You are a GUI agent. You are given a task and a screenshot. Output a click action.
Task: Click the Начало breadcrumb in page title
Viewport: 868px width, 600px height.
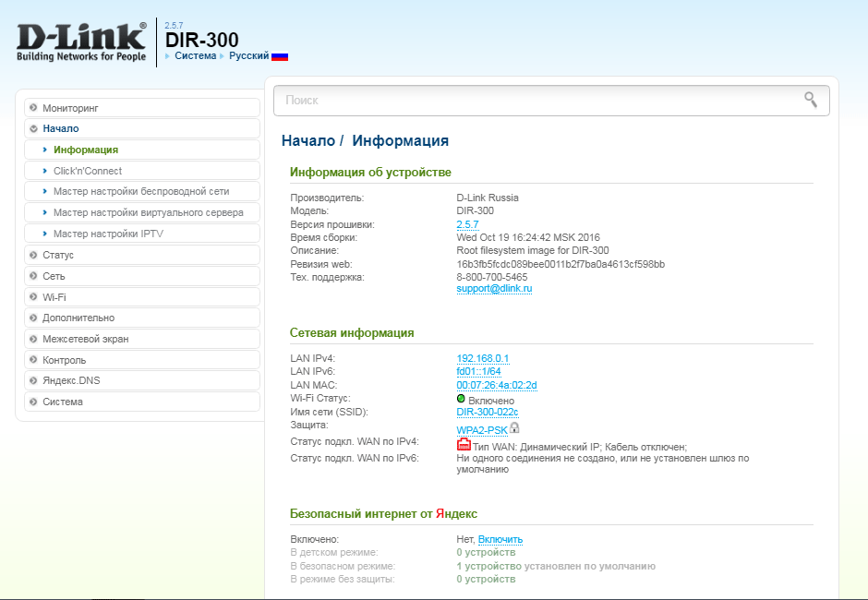307,140
